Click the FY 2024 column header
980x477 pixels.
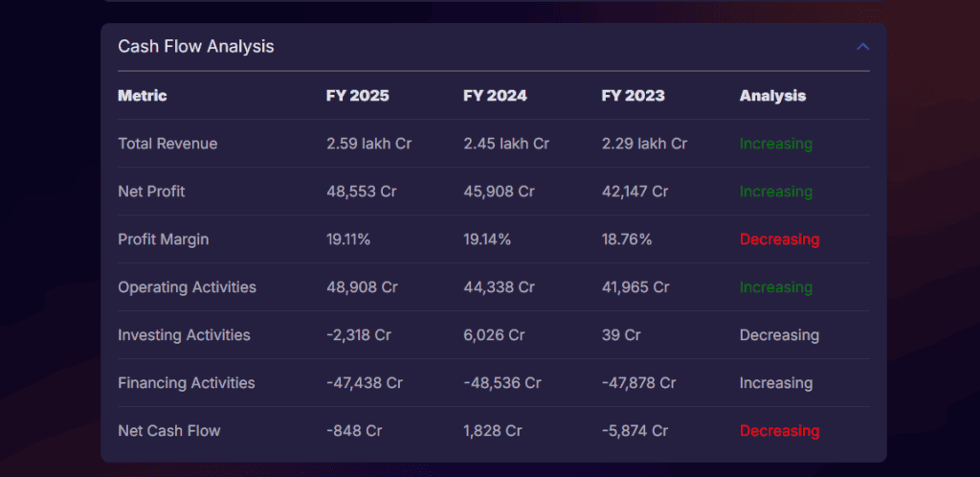pos(495,96)
